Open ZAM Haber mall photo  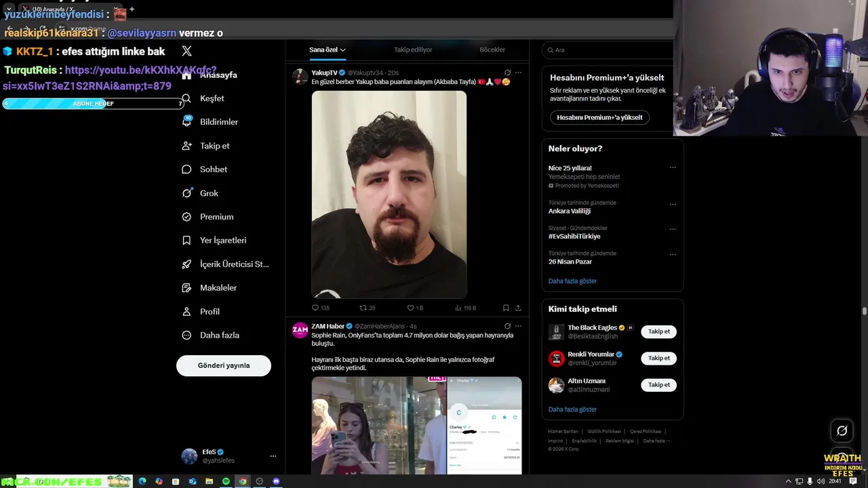pyautogui.click(x=378, y=426)
